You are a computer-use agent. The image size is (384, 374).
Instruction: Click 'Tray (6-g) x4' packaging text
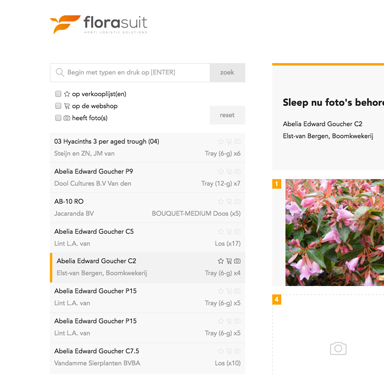pyautogui.click(x=223, y=273)
